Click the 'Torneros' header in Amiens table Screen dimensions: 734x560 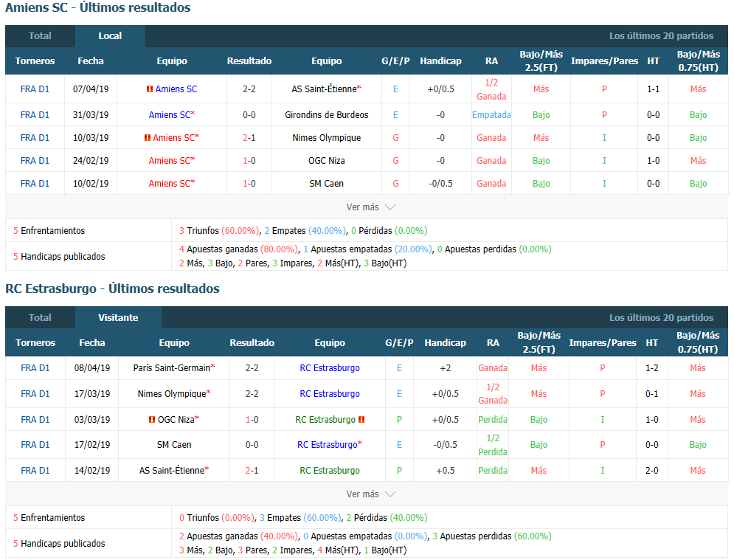(35, 61)
